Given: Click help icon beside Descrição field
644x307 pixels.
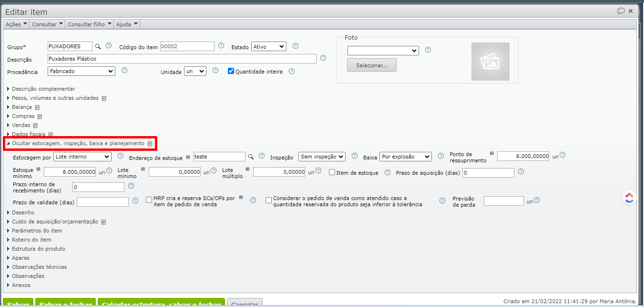Looking at the screenshot, I should 323,58.
